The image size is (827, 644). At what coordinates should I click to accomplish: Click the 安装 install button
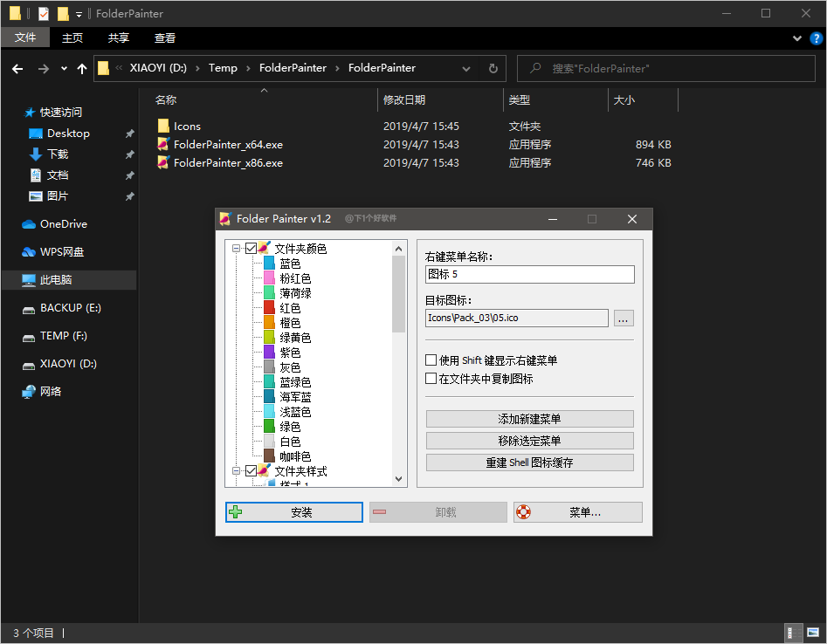tap(294, 511)
